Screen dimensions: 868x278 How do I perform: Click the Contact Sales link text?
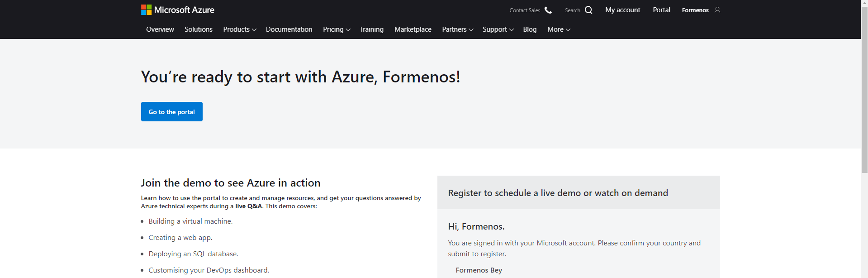click(x=525, y=10)
